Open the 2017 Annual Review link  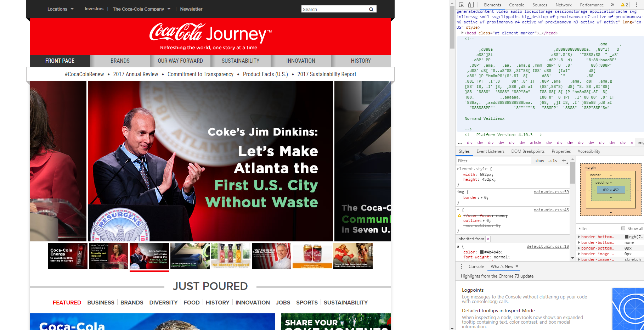click(x=136, y=74)
